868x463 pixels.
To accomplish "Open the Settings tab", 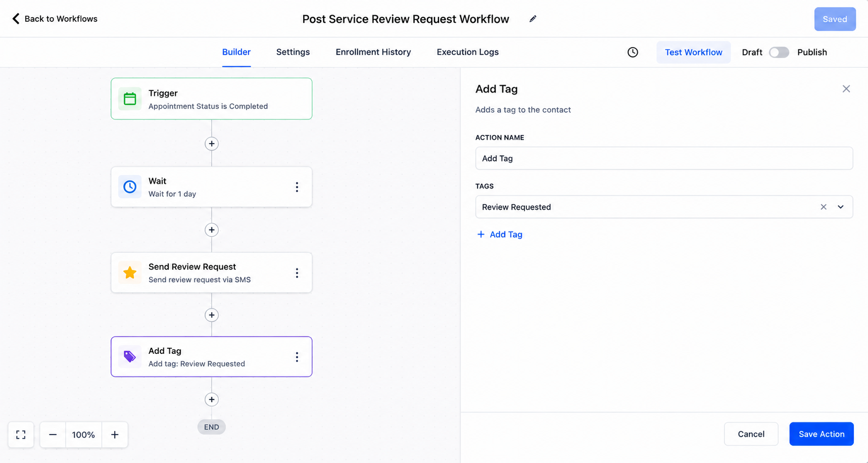I will pyautogui.click(x=293, y=52).
